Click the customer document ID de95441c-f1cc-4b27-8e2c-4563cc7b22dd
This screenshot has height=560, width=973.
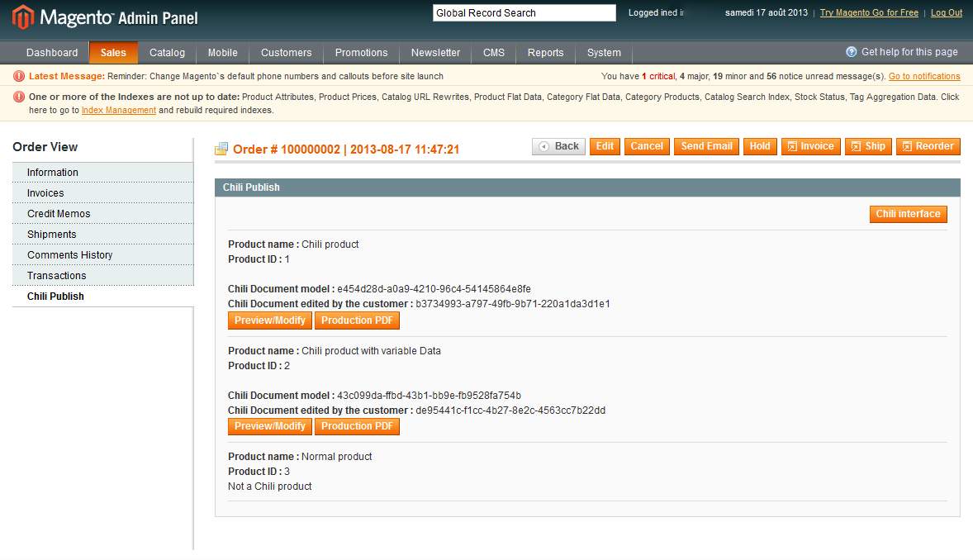point(510,411)
